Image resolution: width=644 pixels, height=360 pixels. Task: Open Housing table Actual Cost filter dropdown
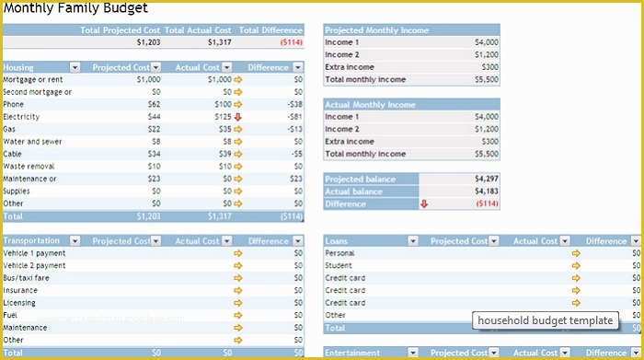pos(226,67)
